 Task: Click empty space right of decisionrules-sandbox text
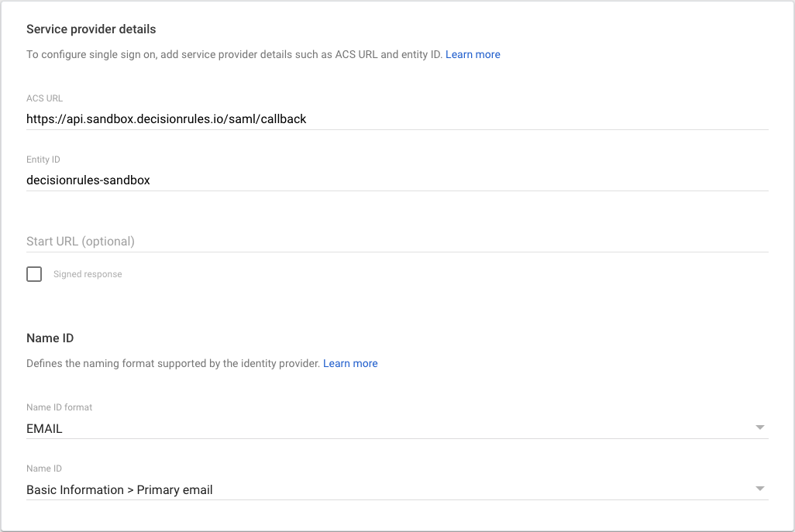pos(465,180)
